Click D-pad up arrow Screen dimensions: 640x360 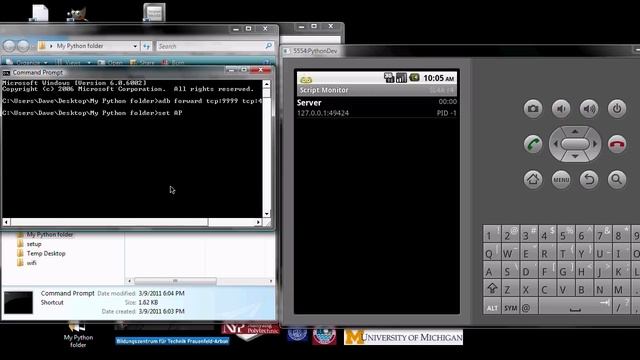[575, 131]
